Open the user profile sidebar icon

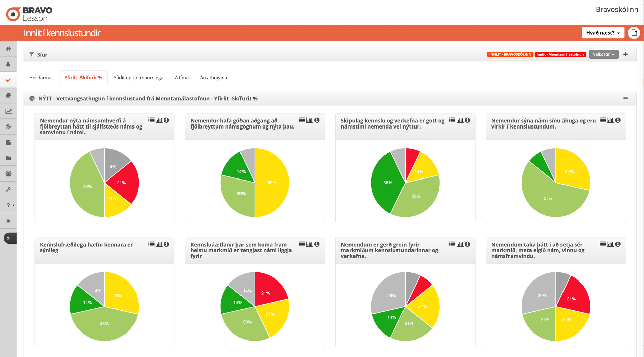pos(8,64)
